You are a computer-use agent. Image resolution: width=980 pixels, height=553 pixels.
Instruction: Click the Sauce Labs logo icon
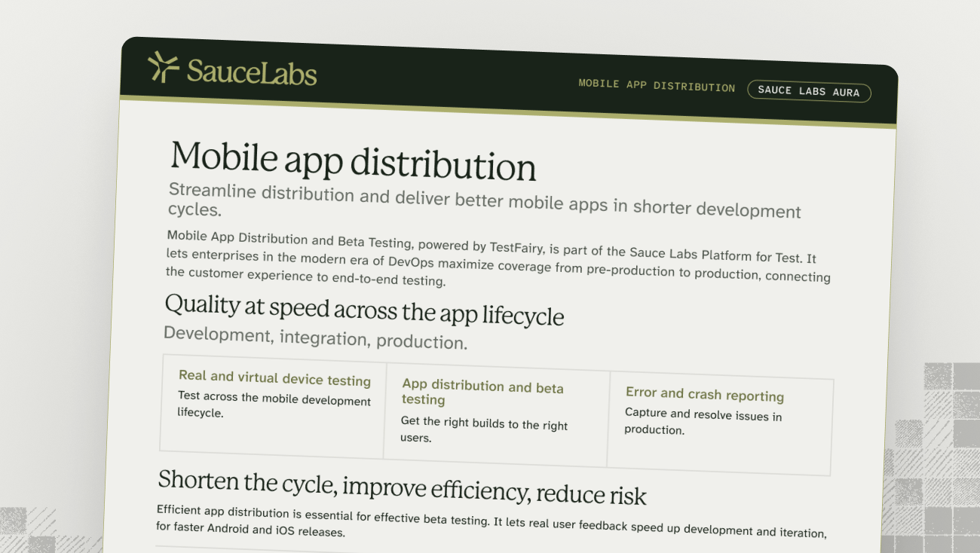coord(164,66)
